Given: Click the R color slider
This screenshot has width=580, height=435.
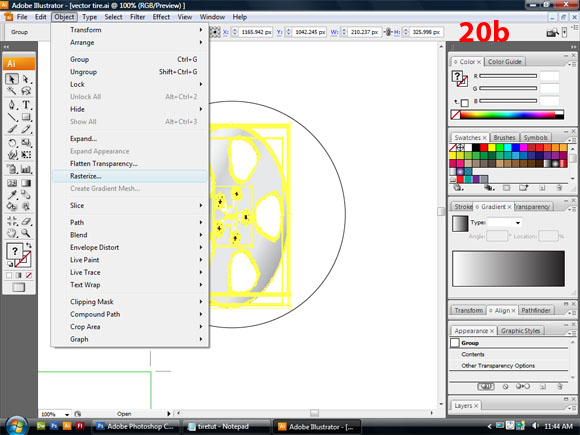Looking at the screenshot, I should [x=508, y=76].
